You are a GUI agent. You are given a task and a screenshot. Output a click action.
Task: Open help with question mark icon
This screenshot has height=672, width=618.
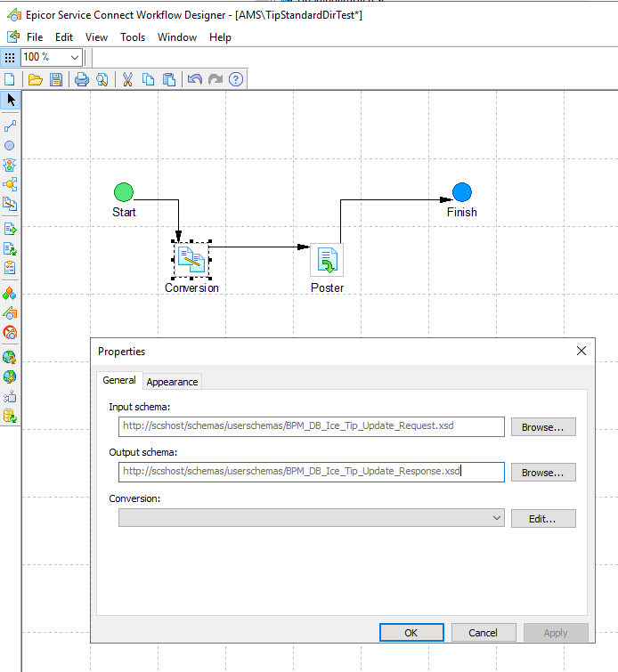236,80
